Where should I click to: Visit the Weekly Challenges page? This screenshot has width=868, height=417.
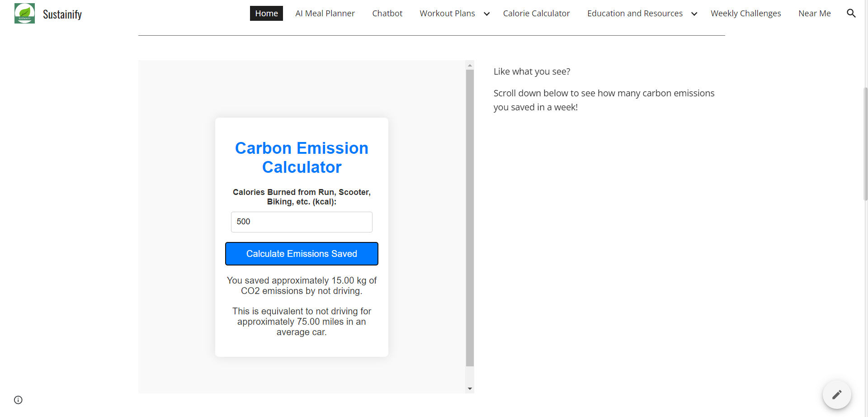click(745, 14)
